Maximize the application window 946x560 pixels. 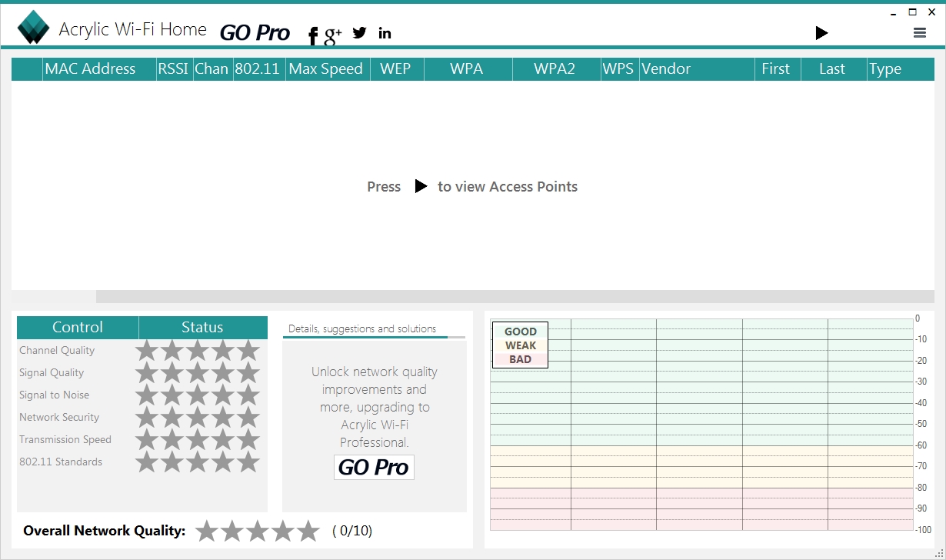pos(912,12)
